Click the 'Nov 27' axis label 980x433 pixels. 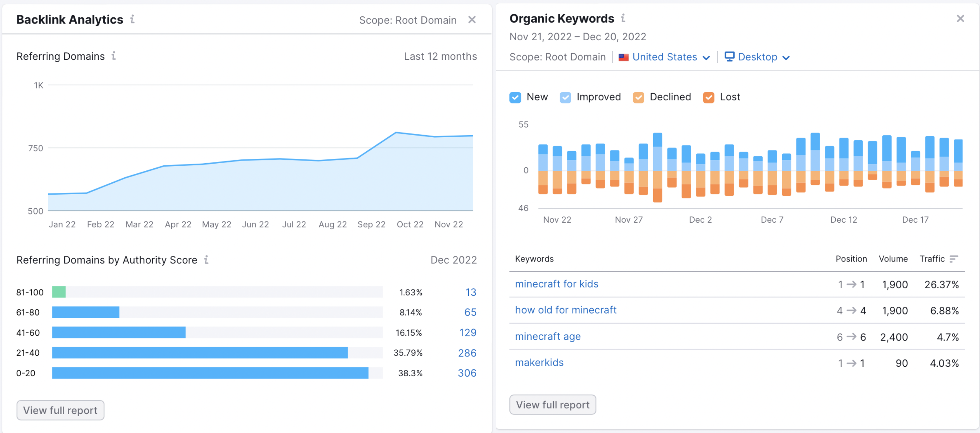[629, 220]
